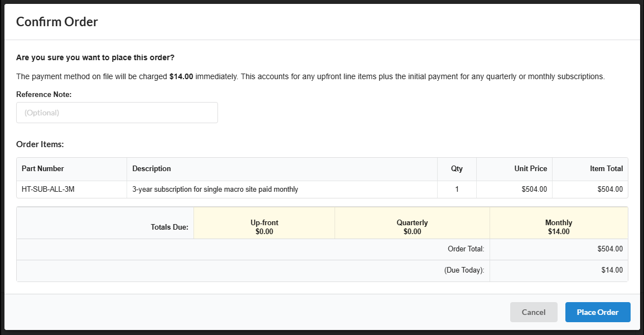Click the Confirm Order dialog title
The image size is (644, 335).
(x=57, y=22)
